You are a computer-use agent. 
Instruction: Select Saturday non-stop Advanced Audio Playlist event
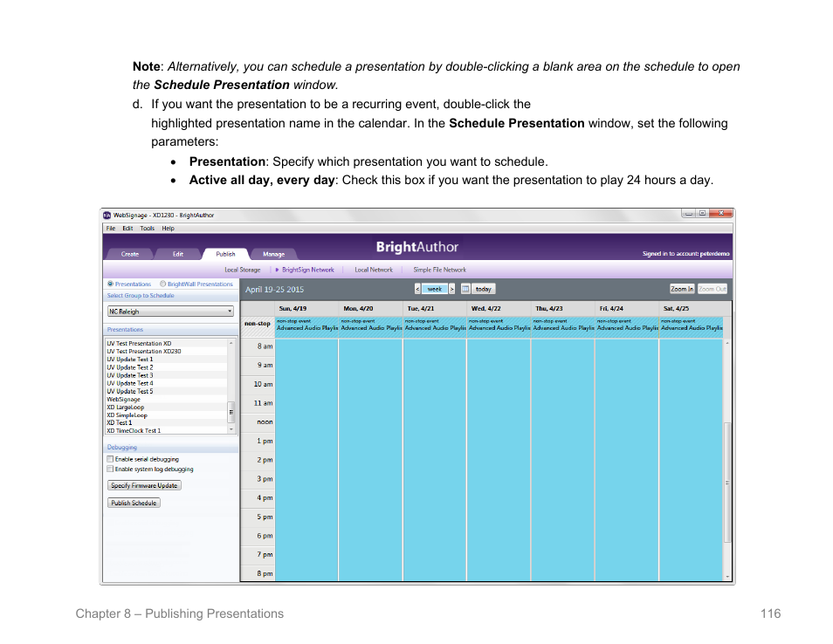pyautogui.click(x=691, y=327)
